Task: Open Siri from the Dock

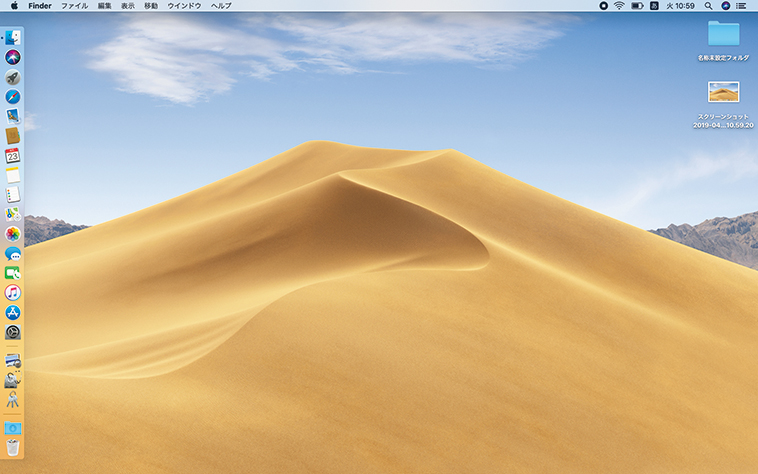Action: click(x=13, y=58)
